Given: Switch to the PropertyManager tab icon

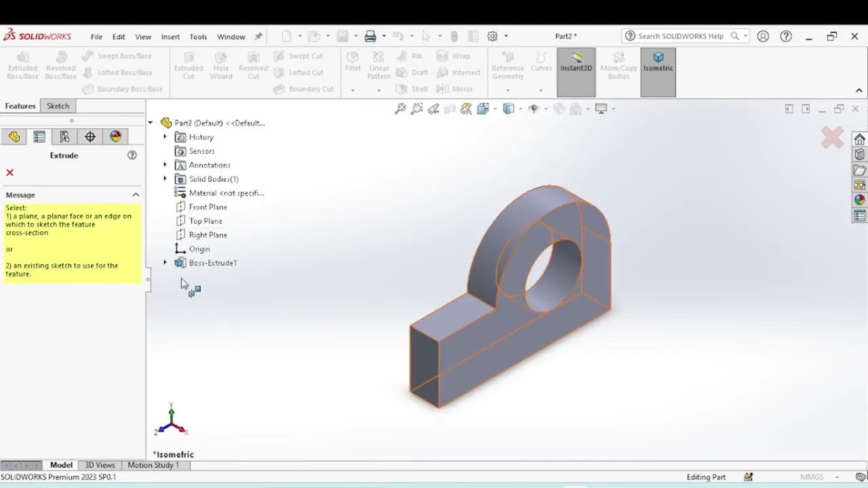Looking at the screenshot, I should [x=39, y=137].
